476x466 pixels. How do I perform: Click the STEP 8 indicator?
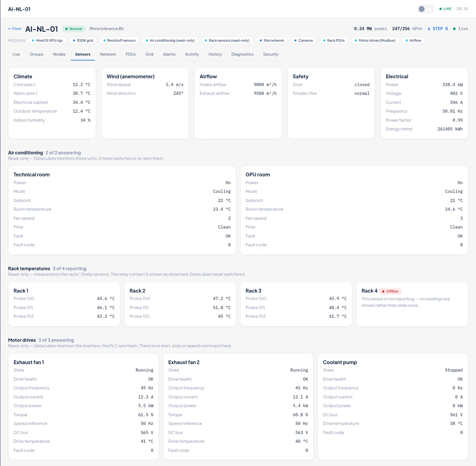[438, 29]
